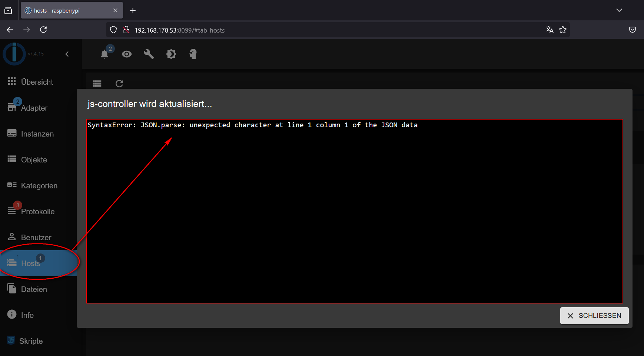The height and width of the screenshot is (356, 644).
Task: Click the Benutzer person icon
Action: pos(12,236)
